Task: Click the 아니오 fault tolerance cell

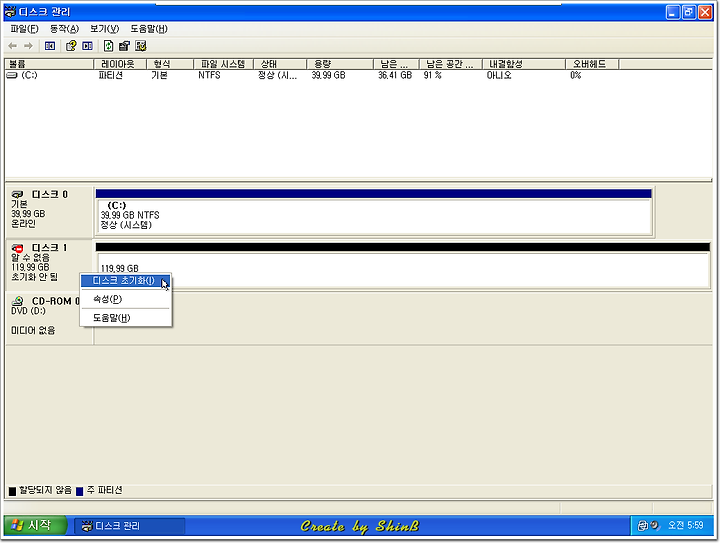Action: click(499, 75)
